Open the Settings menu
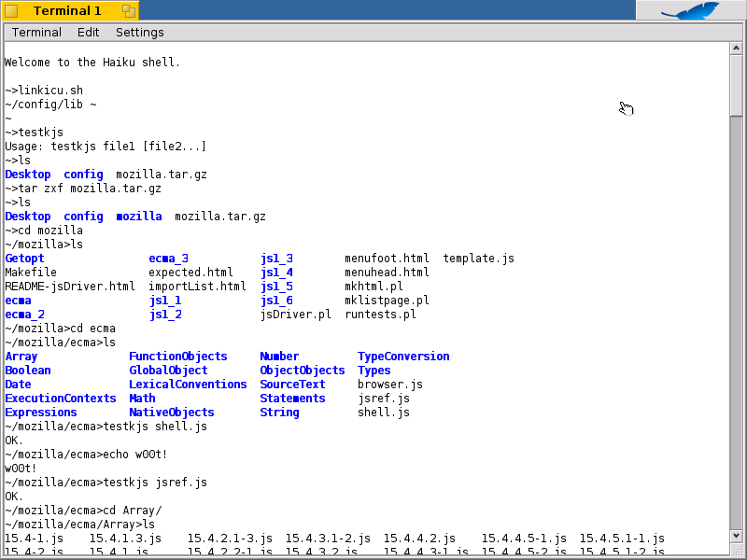747x560 pixels. [139, 33]
